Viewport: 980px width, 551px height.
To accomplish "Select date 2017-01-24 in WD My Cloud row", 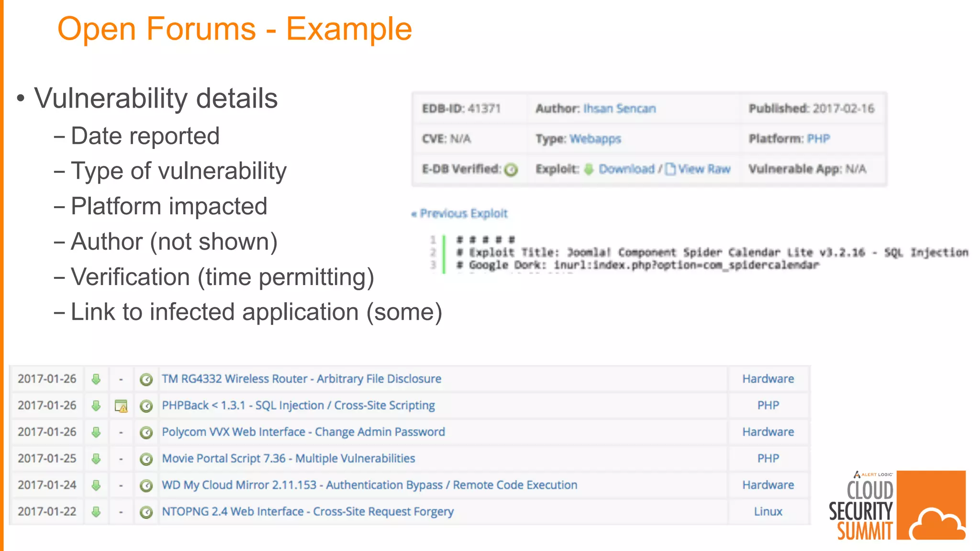I will tap(47, 485).
